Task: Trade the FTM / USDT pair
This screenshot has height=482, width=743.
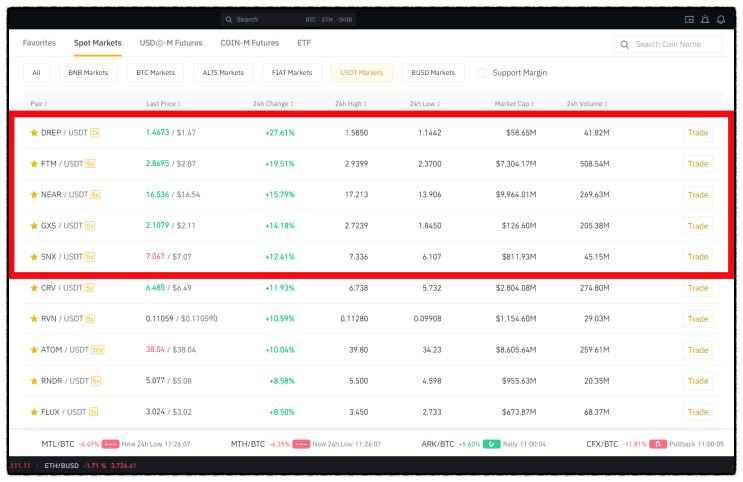Action: pyautogui.click(x=698, y=164)
